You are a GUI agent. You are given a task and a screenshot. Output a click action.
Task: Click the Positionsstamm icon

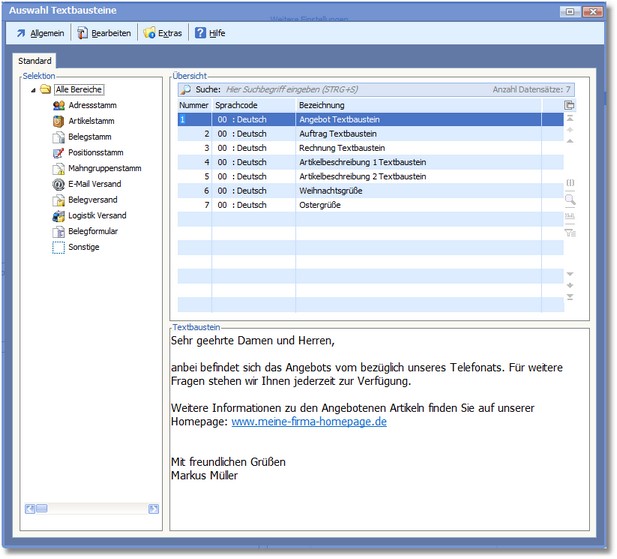59,153
